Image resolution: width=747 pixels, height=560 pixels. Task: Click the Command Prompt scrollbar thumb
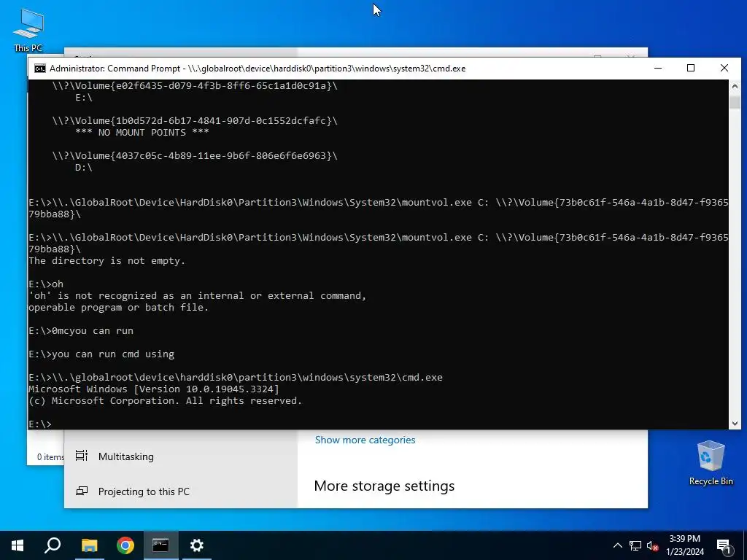point(735,102)
